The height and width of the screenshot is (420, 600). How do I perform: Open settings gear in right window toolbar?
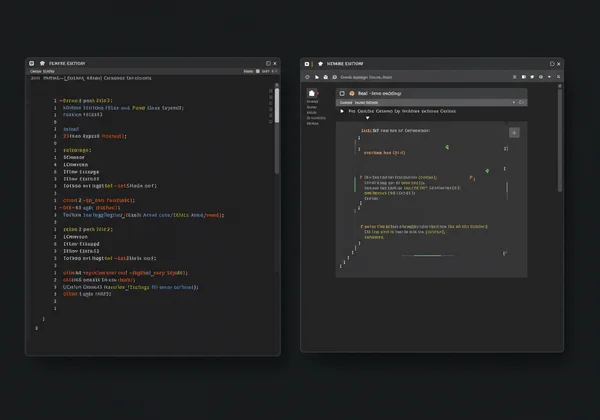tap(541, 77)
